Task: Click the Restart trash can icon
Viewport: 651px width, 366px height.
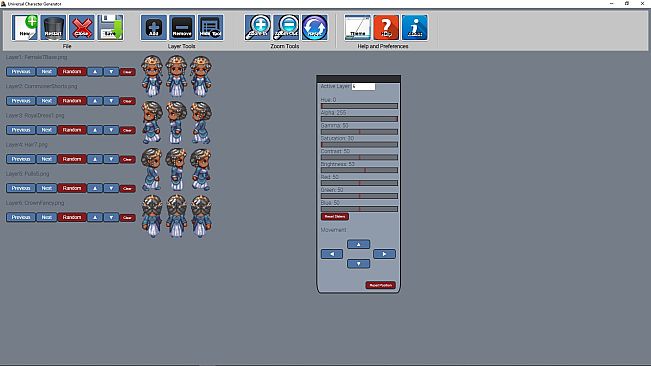Action: coord(53,27)
